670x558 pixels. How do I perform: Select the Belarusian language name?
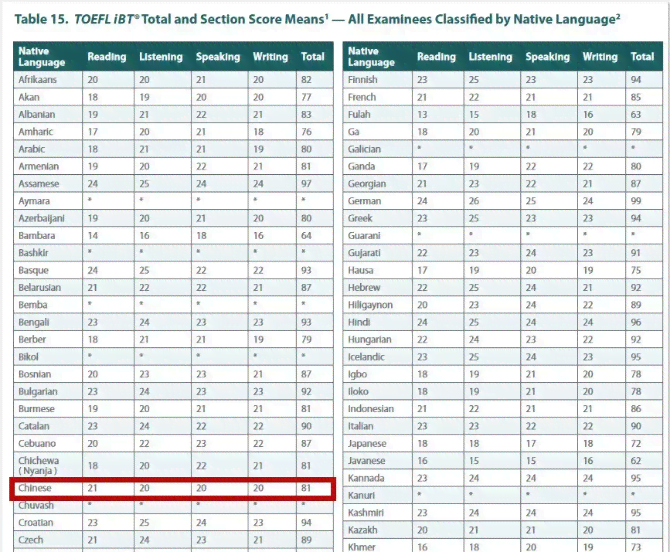(x=39, y=288)
